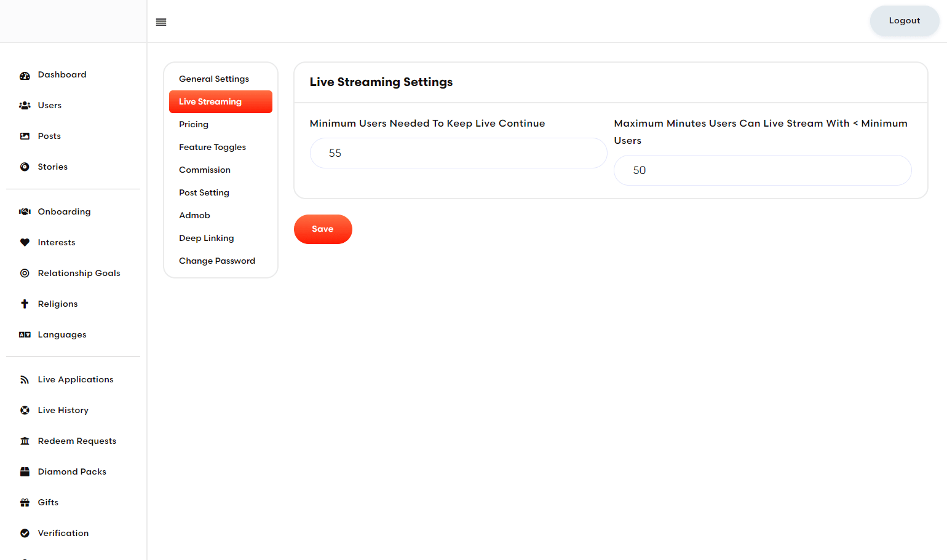The height and width of the screenshot is (560, 947).
Task: Click the Live History icon
Action: coord(25,411)
